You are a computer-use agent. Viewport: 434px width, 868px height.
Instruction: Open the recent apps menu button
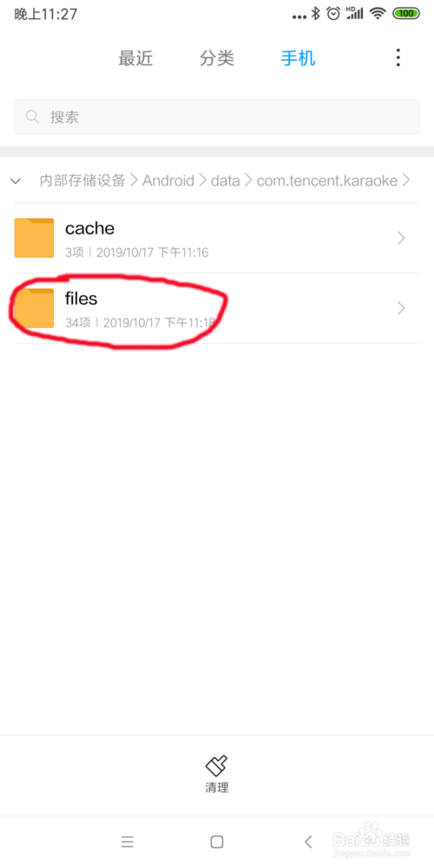click(x=128, y=842)
